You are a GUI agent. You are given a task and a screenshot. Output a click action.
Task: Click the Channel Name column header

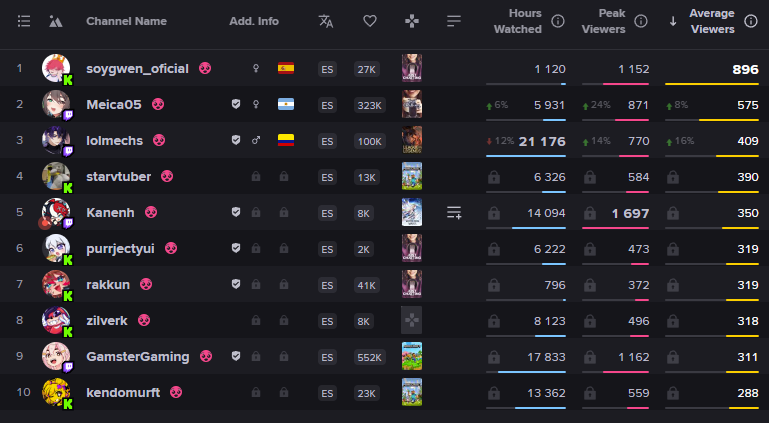tap(126, 21)
